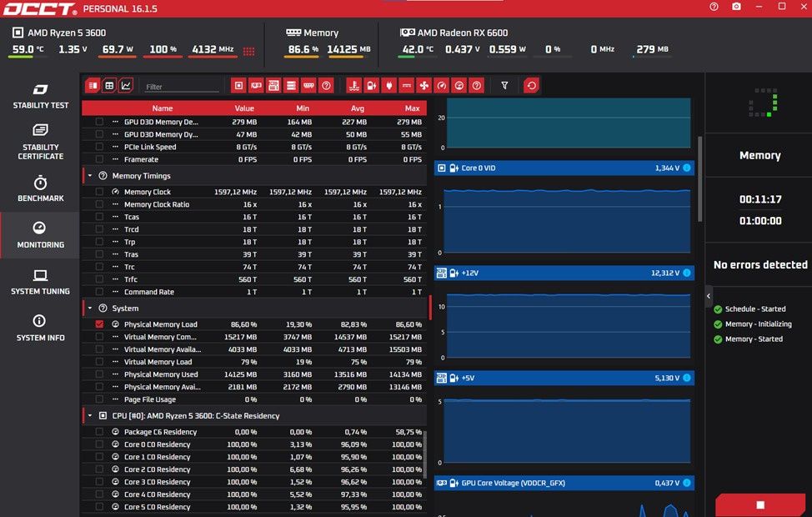Uncheck the Physical Memory Load checkbox
This screenshot has width=812, height=517.
(x=99, y=324)
